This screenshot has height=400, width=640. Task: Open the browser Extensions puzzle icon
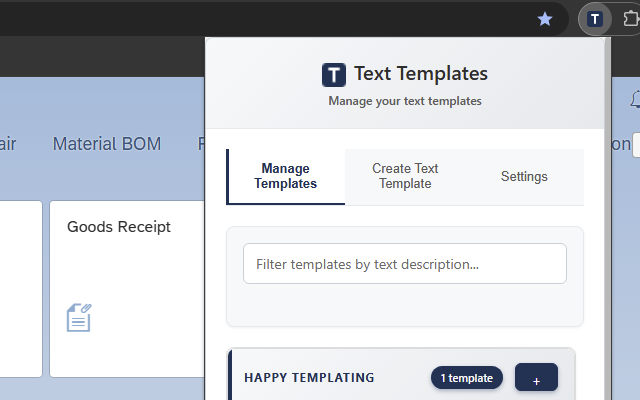click(x=631, y=19)
